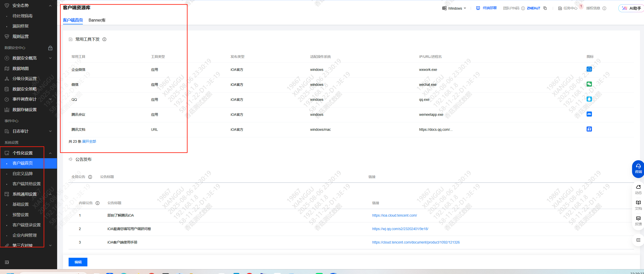Open the cloud.tencent.com document link
644x274 pixels.
[x=416, y=242]
